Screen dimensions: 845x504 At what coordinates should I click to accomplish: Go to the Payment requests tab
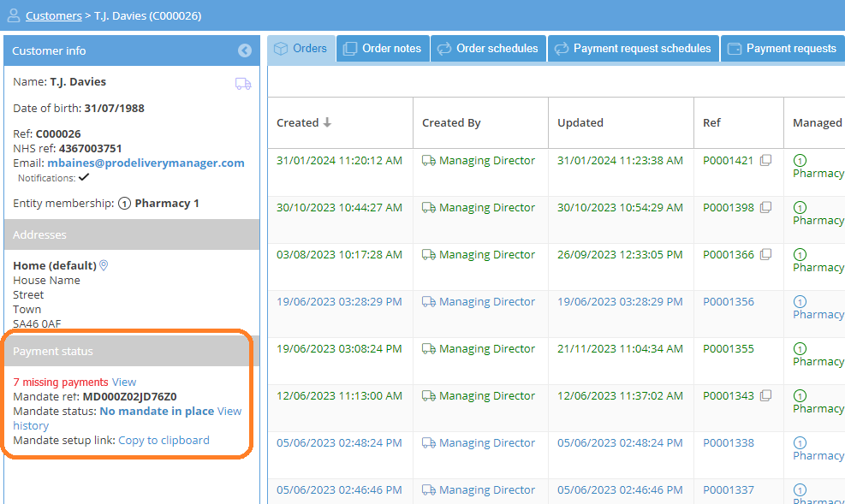pos(783,49)
